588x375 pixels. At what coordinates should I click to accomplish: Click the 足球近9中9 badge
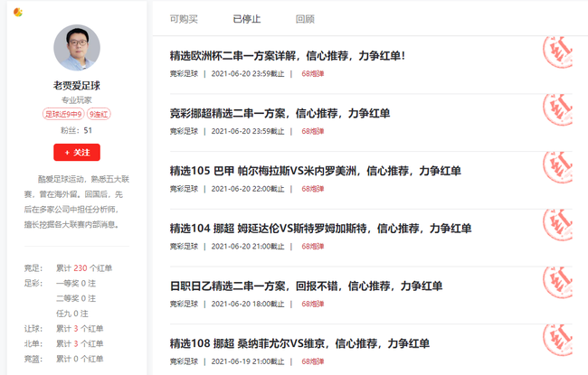point(63,114)
